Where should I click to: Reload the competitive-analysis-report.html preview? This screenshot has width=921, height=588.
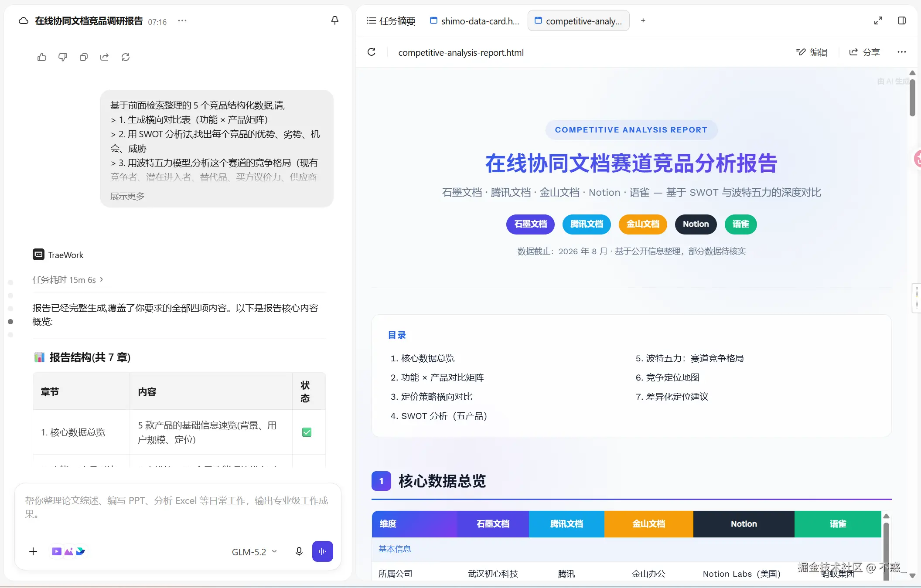click(x=372, y=52)
